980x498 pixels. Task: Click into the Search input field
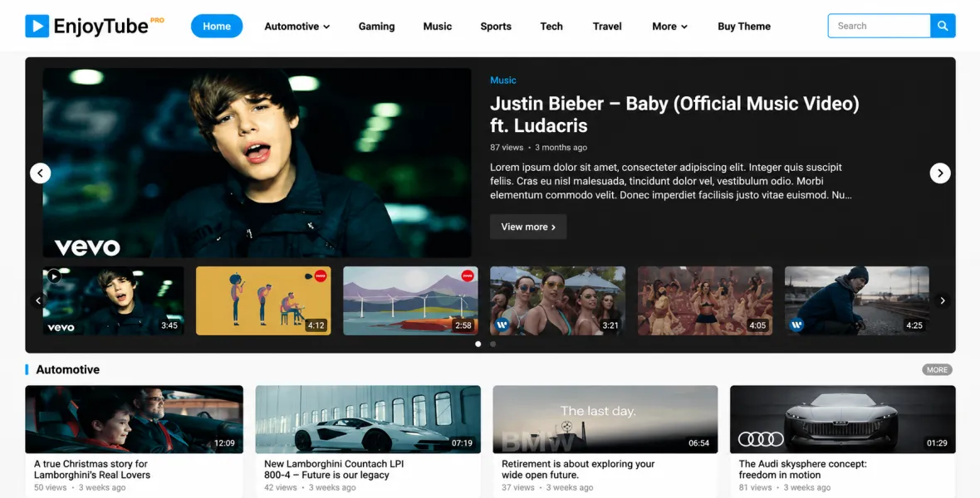point(879,26)
